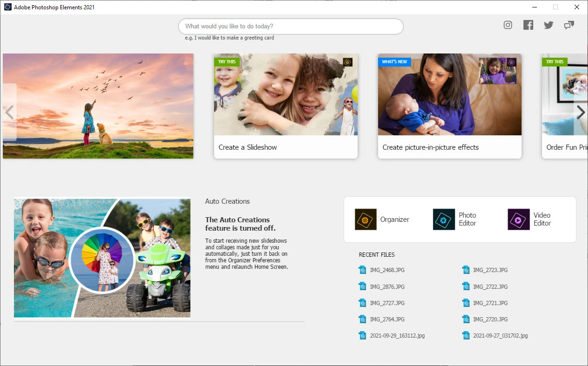The height and width of the screenshot is (366, 588).
Task: Click file icon beside IMG_2720.JPG
Action: pos(466,319)
